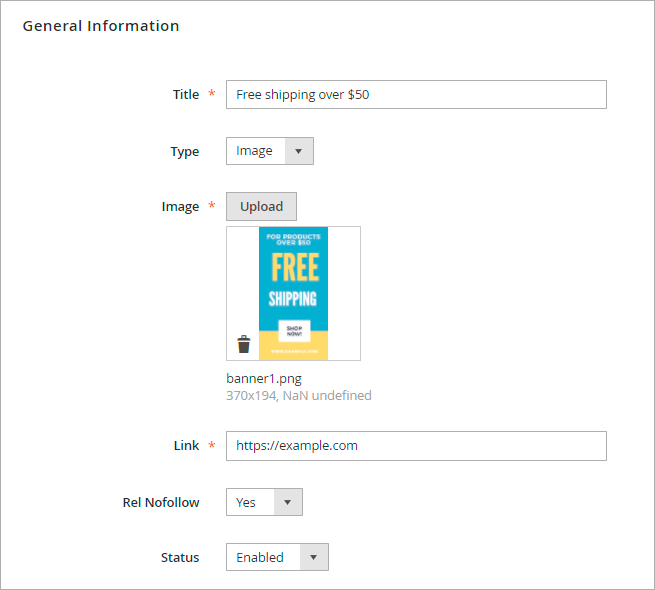Click the General Information section heading
655x590 pixels.
point(101,26)
